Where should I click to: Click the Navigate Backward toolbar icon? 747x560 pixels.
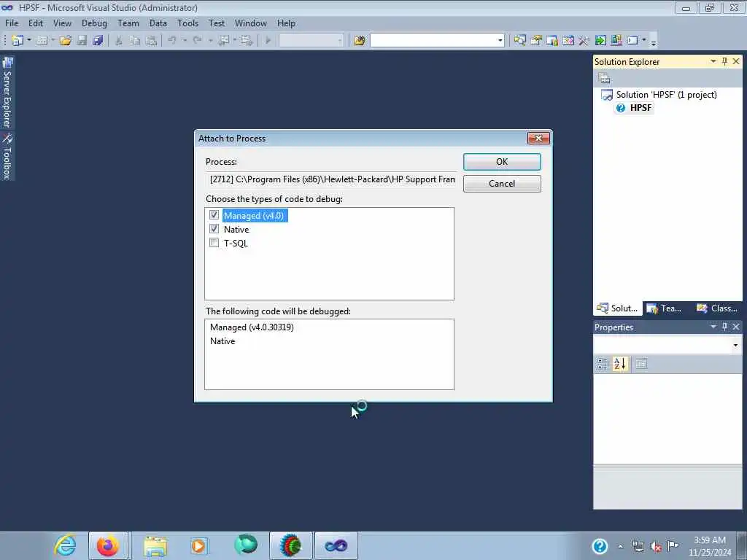click(224, 41)
